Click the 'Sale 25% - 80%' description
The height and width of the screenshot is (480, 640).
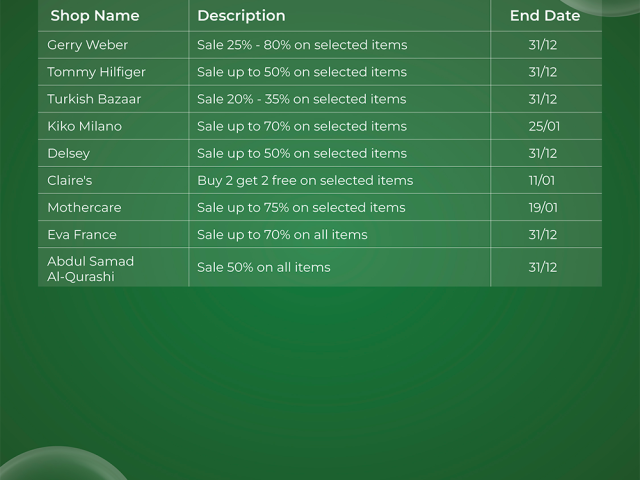(x=302, y=45)
